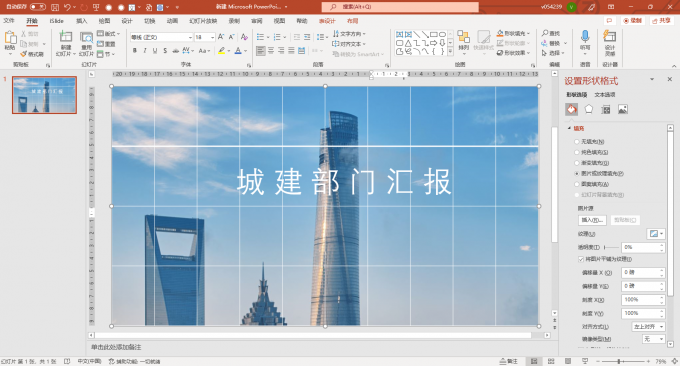Viewport: 680px width, 366px height.
Task: Collapse the Fill (填充) section
Action: [x=569, y=128]
